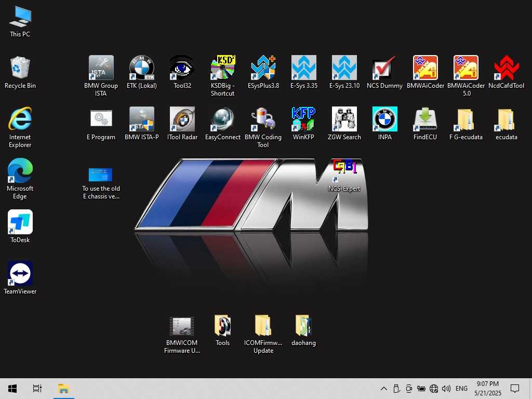Image resolution: width=532 pixels, height=399 pixels.
Task: Start NCS-Expert coding tool
Action: [x=344, y=169]
